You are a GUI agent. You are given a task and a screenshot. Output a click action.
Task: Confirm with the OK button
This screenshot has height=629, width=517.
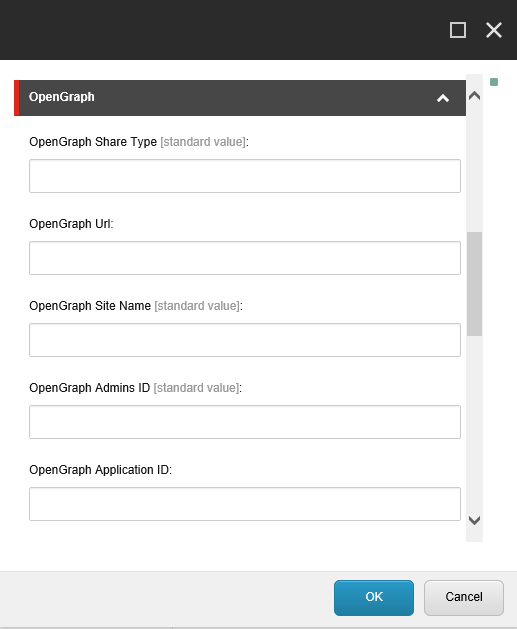point(374,598)
